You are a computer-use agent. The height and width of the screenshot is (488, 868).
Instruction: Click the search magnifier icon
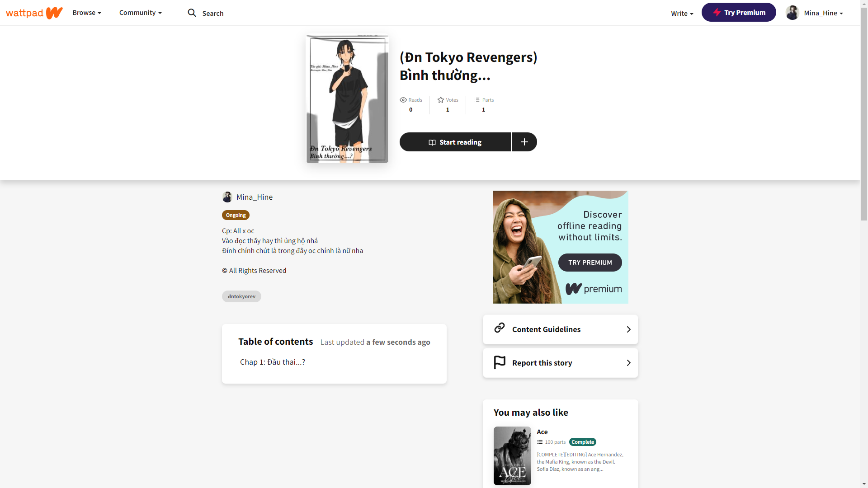(x=192, y=13)
